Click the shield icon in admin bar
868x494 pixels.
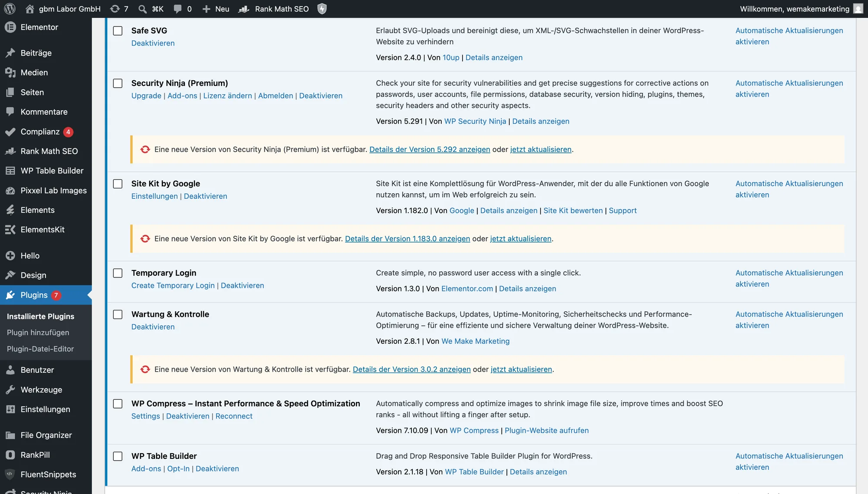click(322, 9)
